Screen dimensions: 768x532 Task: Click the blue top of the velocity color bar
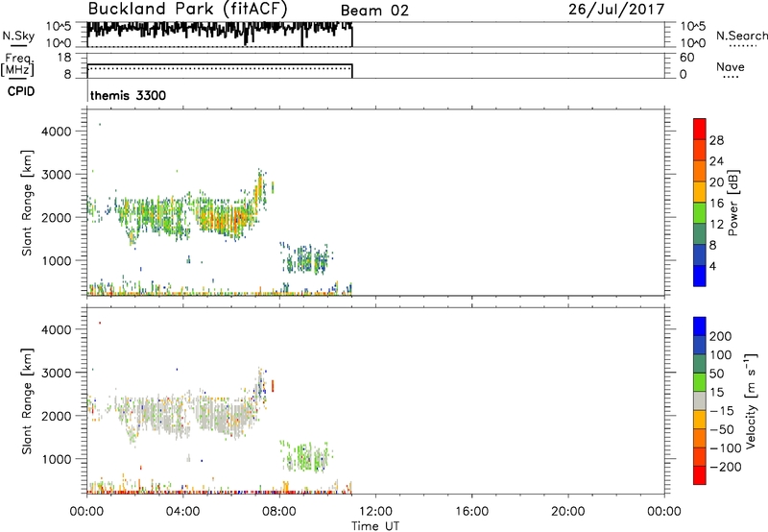pyautogui.click(x=700, y=326)
